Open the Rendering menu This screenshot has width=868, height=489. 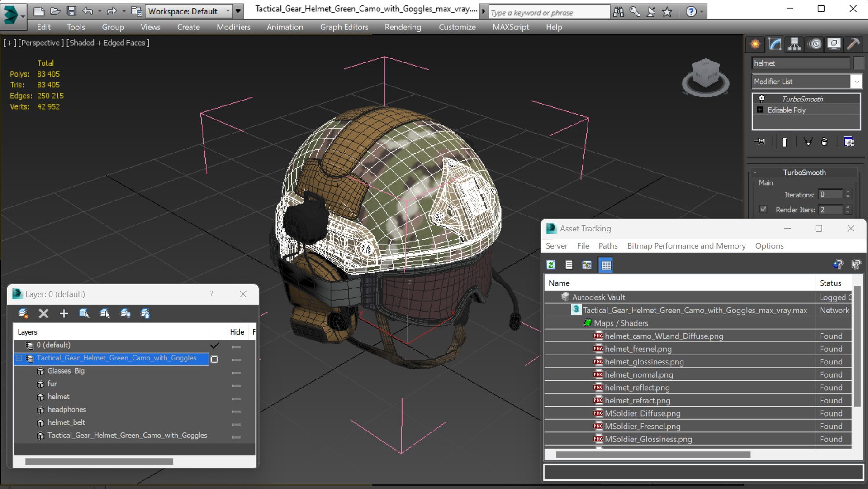(403, 27)
